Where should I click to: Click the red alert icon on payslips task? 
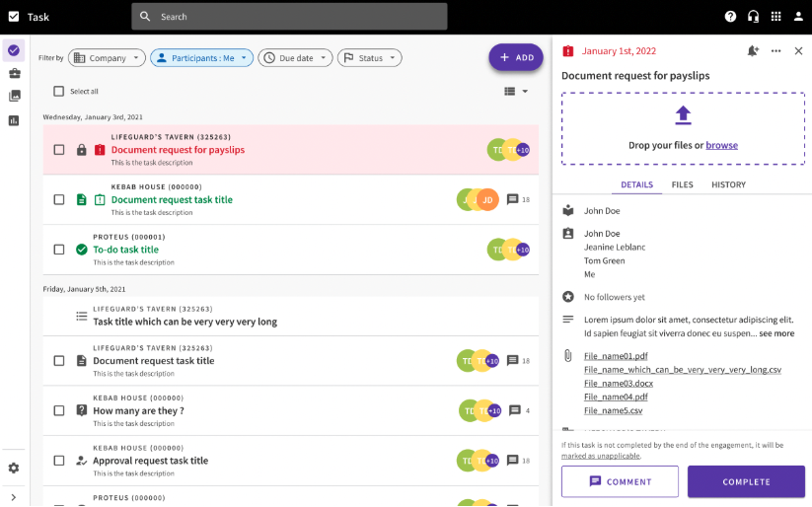tap(100, 150)
